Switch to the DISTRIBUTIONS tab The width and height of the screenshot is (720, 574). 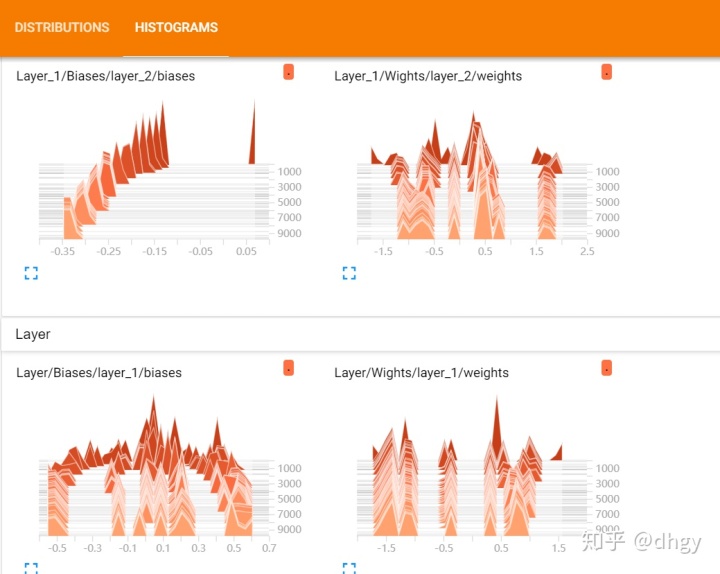tap(62, 28)
